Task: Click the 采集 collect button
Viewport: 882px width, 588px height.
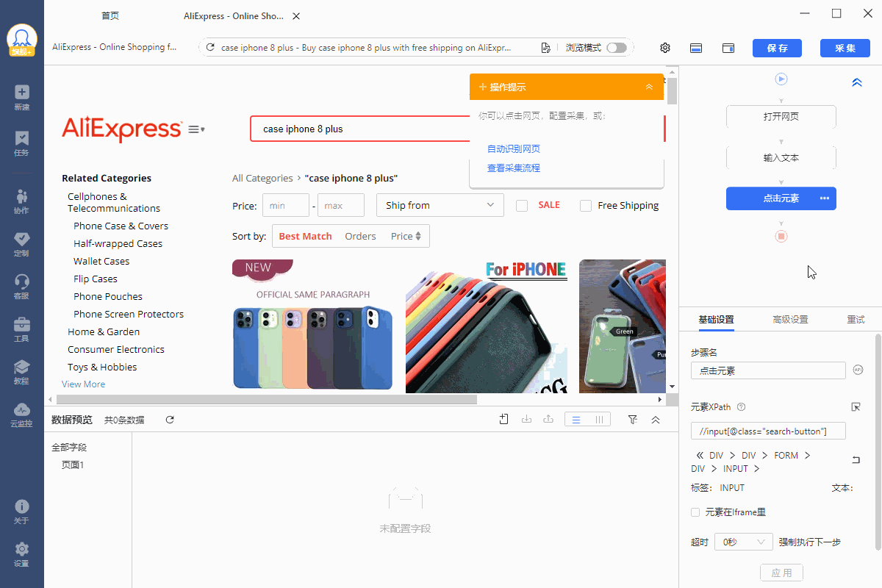Action: point(845,48)
